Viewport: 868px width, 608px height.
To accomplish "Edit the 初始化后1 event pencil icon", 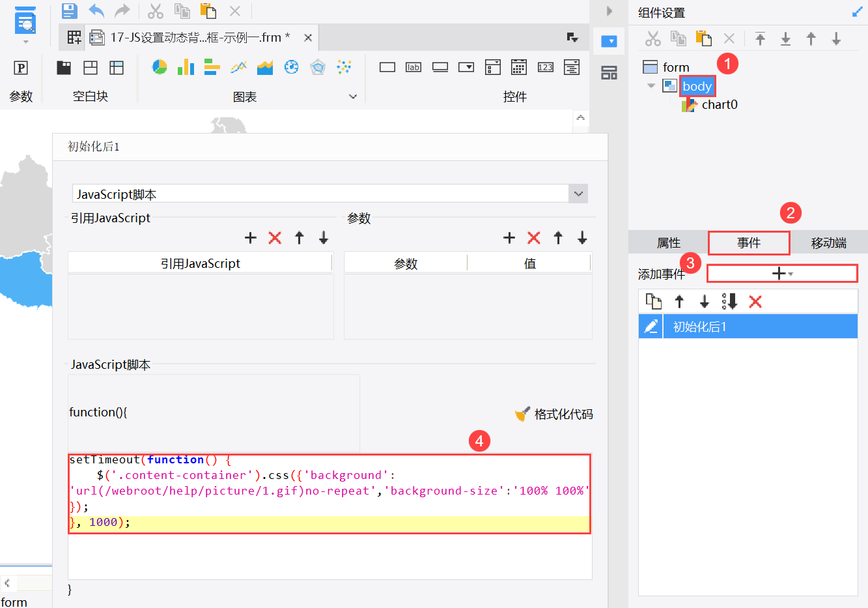I will [x=651, y=326].
